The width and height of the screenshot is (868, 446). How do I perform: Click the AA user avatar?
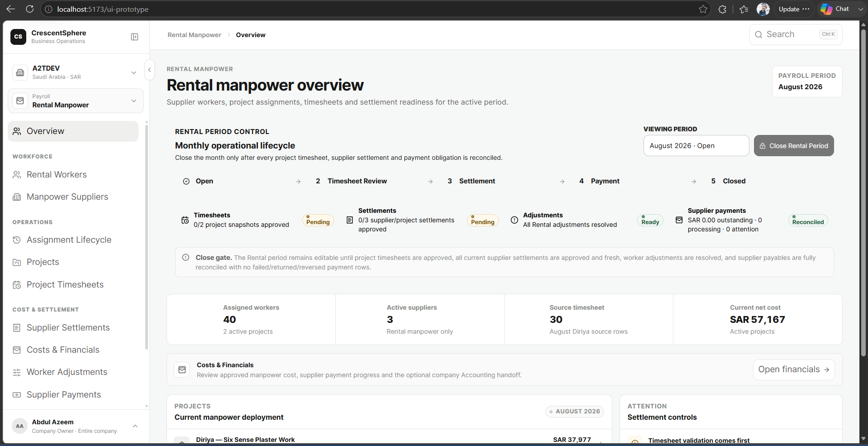click(20, 426)
